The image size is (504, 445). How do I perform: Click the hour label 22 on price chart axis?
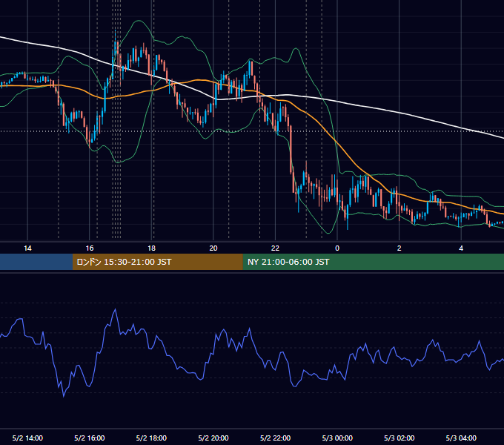pos(275,248)
